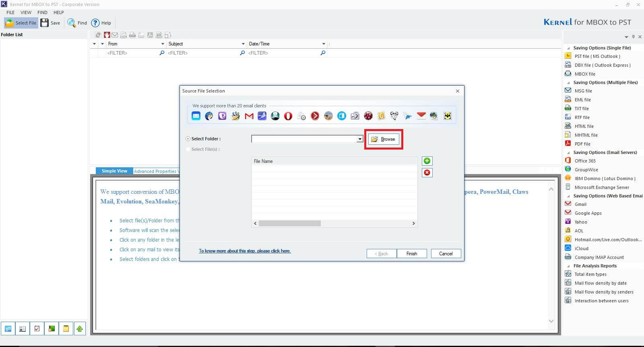Click the red stop hand toolbar icon

point(107,35)
